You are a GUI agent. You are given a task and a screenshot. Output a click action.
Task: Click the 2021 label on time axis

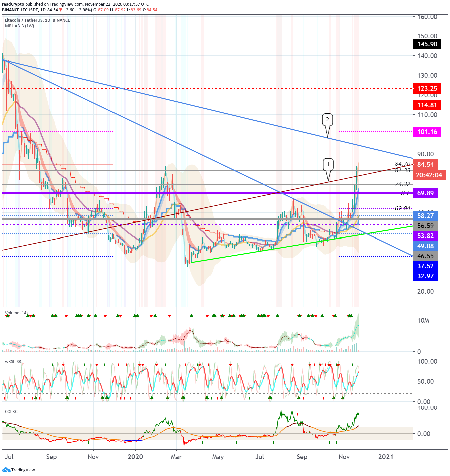coord(386,457)
